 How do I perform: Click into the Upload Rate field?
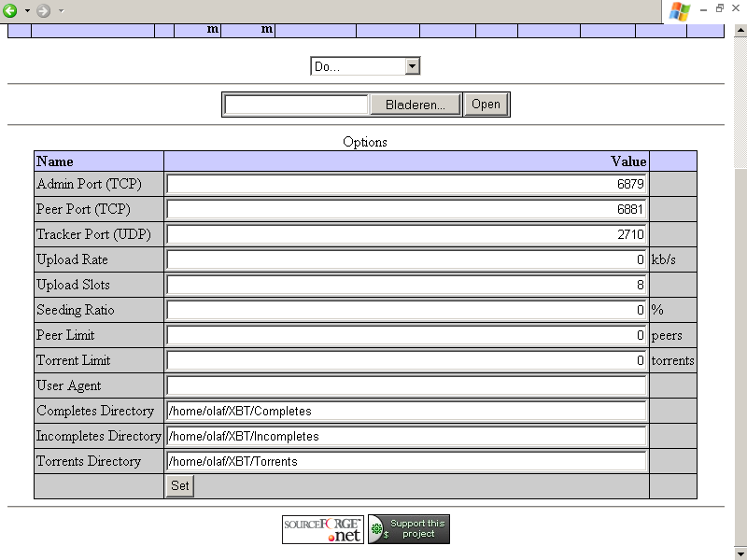[x=406, y=259]
